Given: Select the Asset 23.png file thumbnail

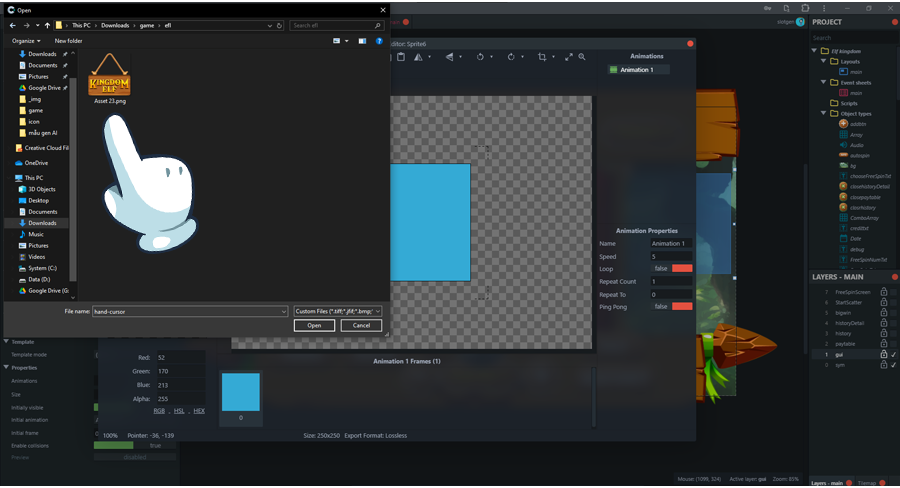Looking at the screenshot, I should click(x=110, y=79).
